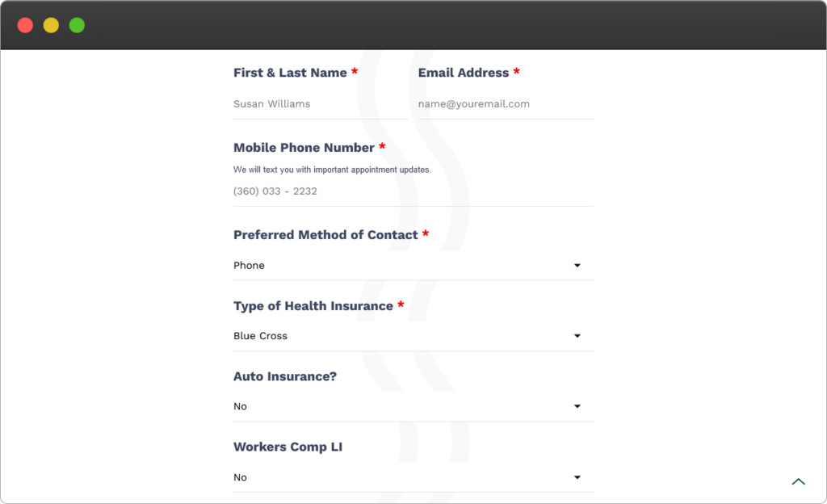
Task: Click the appointment updates helper text
Action: pyautogui.click(x=332, y=170)
